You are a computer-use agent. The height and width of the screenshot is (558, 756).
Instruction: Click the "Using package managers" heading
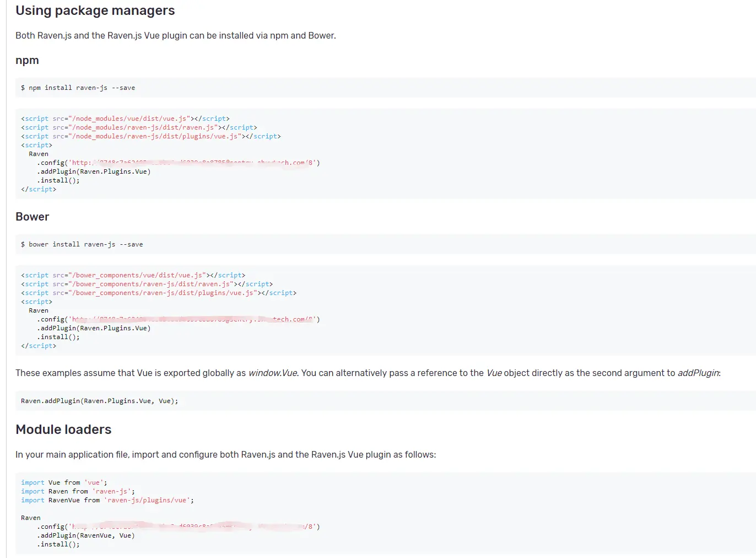[95, 11]
